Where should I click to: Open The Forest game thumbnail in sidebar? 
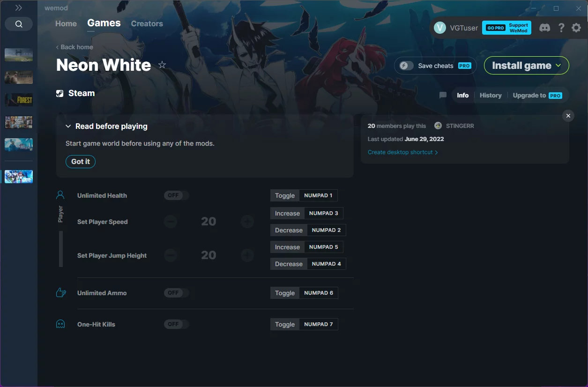(19, 100)
